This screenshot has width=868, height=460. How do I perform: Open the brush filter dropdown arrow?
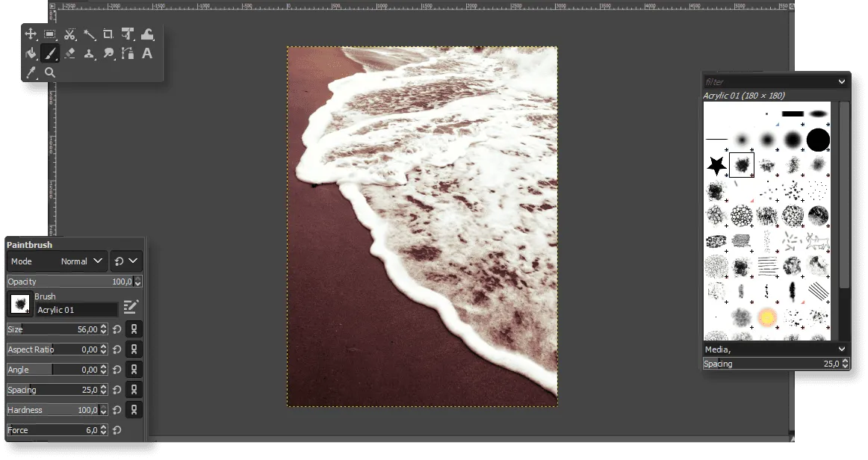(x=842, y=81)
